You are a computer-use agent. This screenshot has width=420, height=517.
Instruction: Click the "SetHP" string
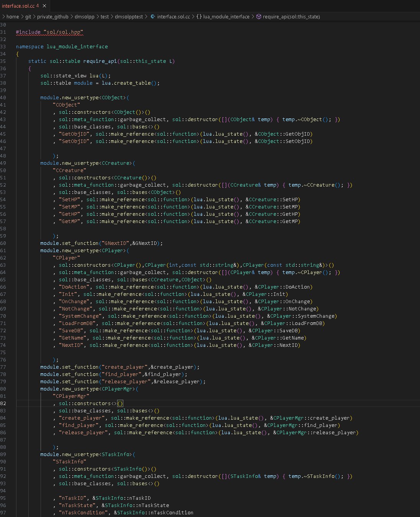[69, 199]
